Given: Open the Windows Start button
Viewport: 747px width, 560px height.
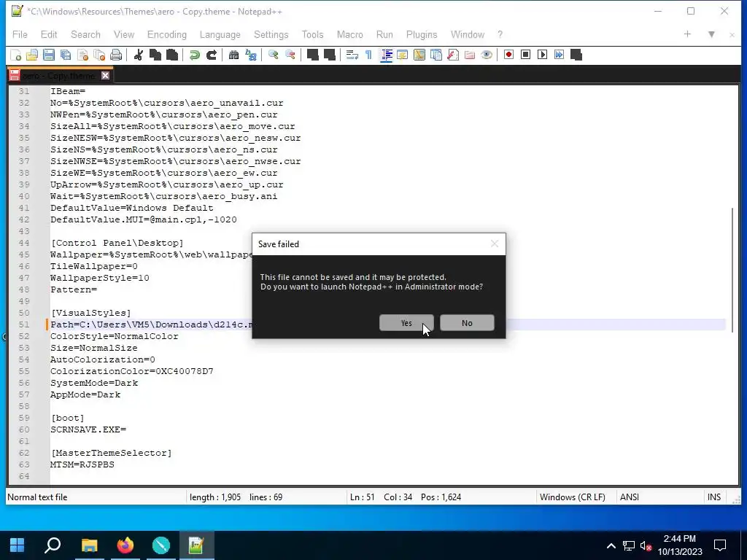Looking at the screenshot, I should [x=18, y=545].
